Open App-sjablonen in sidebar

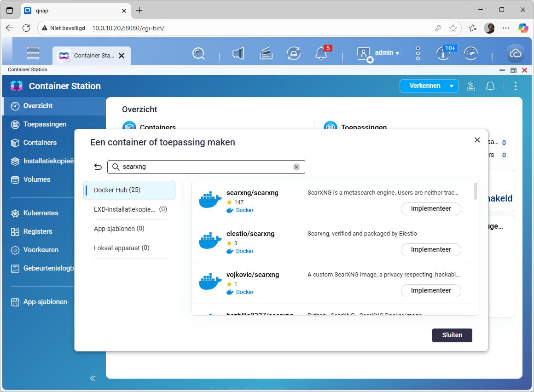point(39,302)
